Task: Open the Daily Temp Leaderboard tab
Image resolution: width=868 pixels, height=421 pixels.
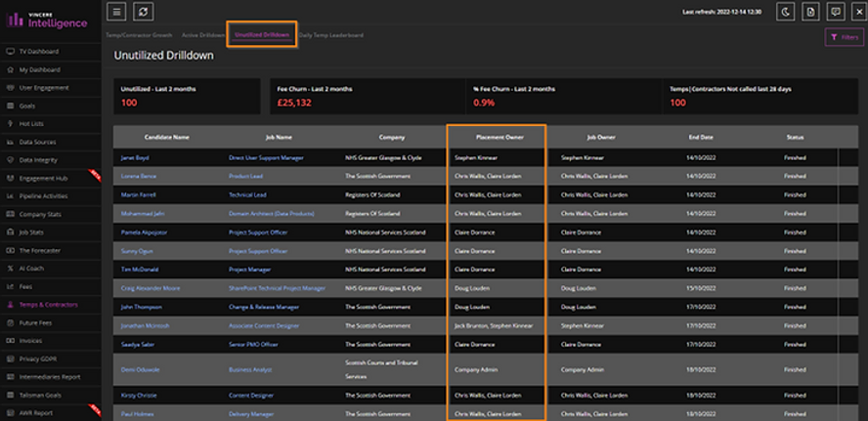Action: [331, 35]
